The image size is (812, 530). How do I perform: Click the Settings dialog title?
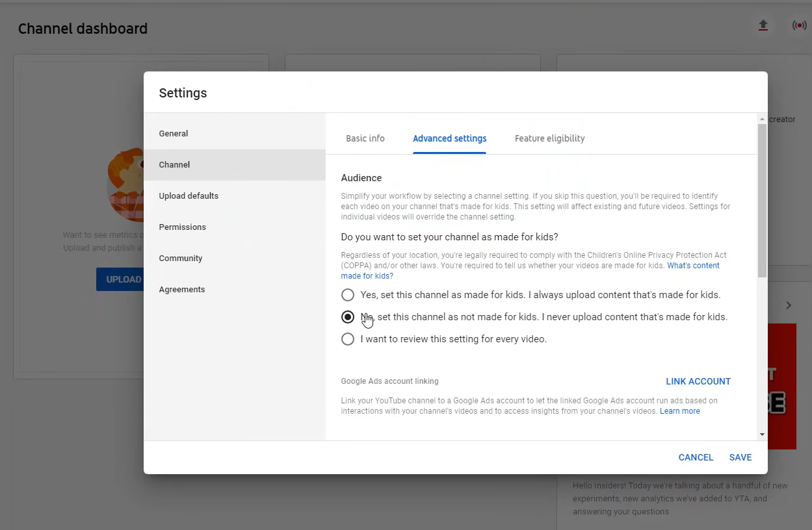coord(183,93)
